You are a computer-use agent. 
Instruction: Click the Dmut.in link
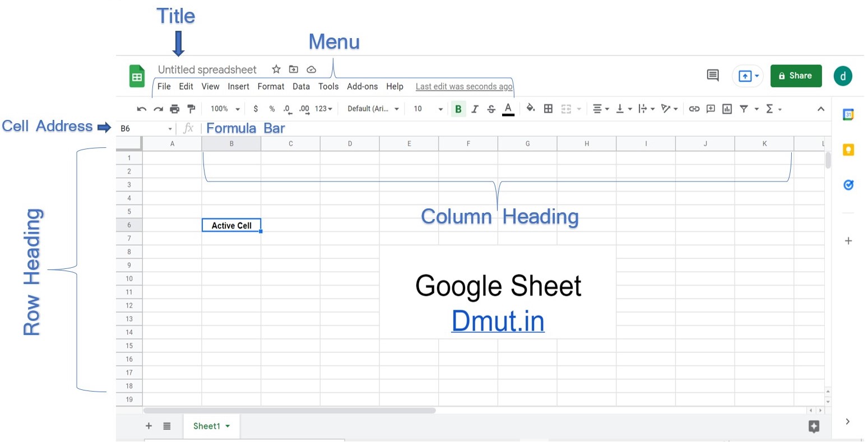coord(498,321)
